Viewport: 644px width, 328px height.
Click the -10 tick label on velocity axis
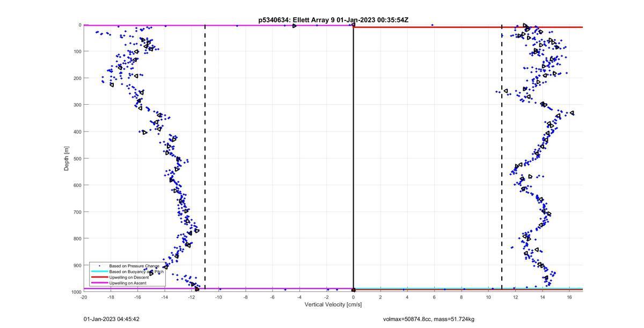pyautogui.click(x=218, y=296)
